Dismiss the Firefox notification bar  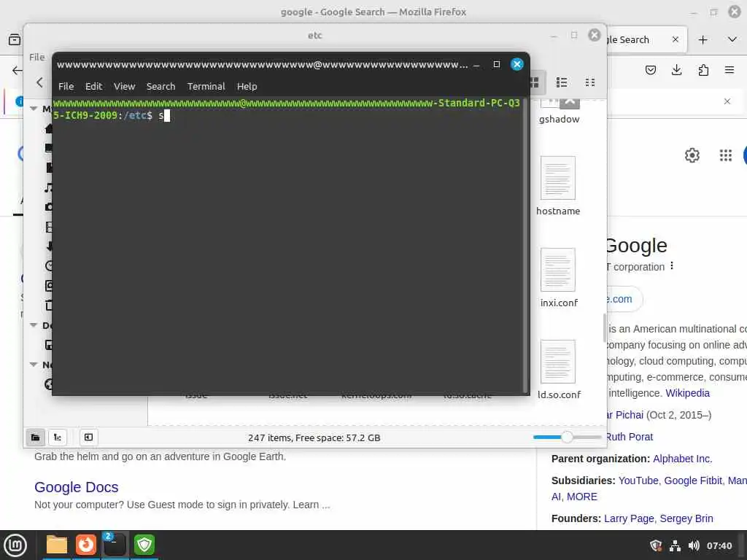pos(727,101)
